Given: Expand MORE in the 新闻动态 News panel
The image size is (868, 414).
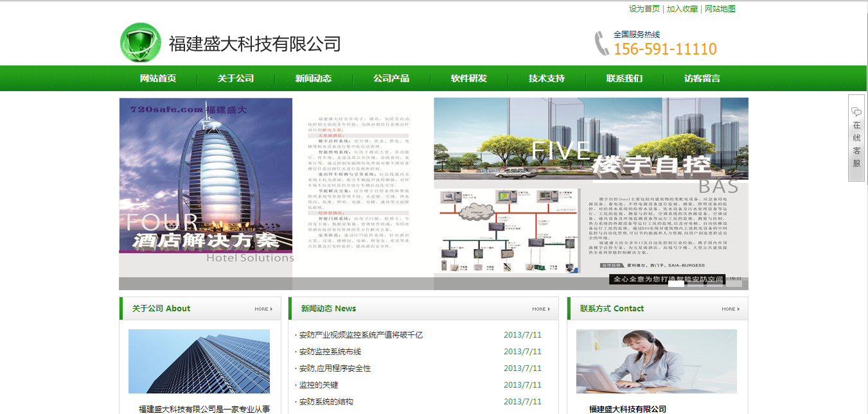Looking at the screenshot, I should pos(542,309).
